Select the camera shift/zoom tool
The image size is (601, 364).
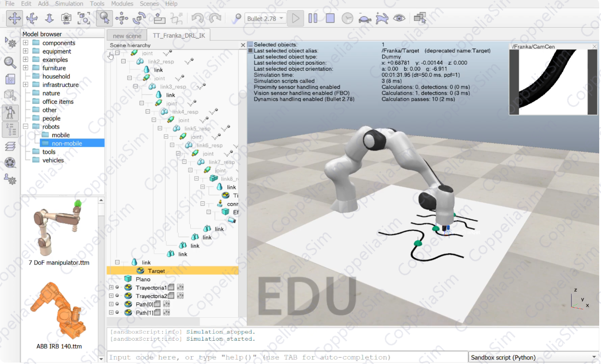[49, 18]
